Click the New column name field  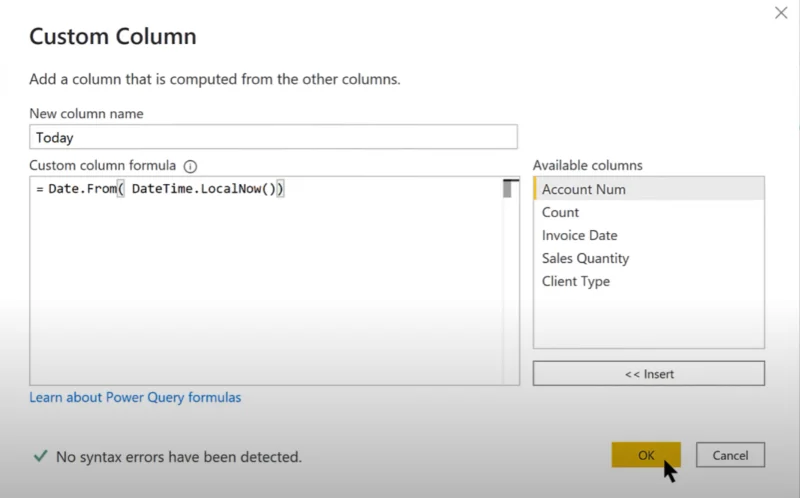click(x=273, y=137)
